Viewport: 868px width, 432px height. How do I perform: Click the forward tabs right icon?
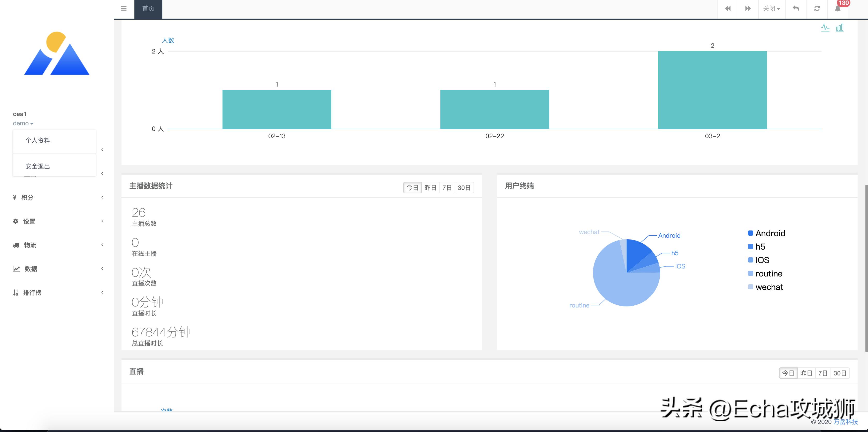(x=748, y=9)
